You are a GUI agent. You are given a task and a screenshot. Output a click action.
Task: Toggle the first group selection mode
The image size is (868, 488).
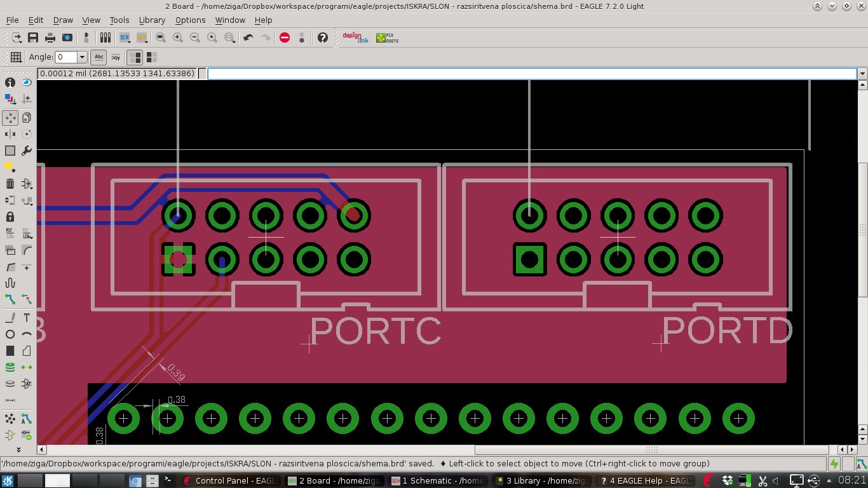pos(135,57)
